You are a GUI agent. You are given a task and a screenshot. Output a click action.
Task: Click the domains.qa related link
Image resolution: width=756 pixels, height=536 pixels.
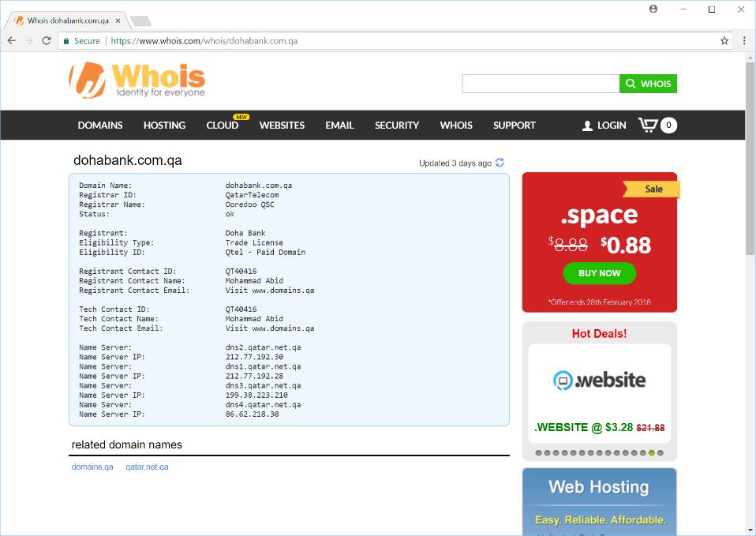pyautogui.click(x=92, y=467)
